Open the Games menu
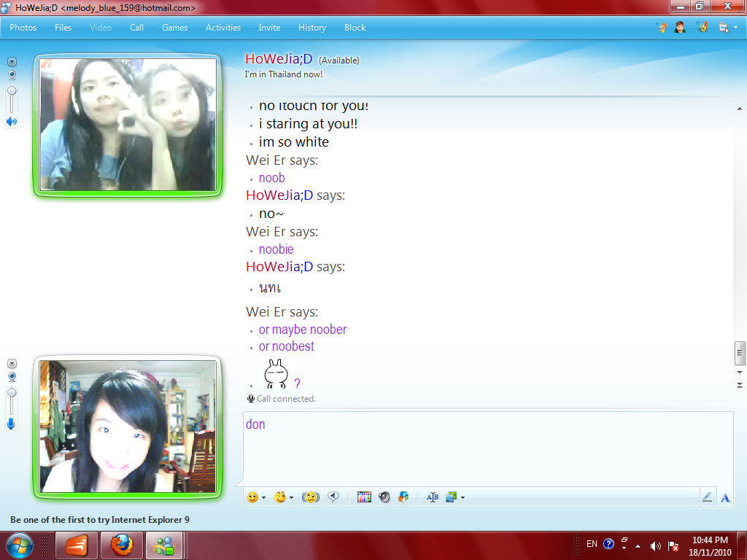747x560 pixels. pyautogui.click(x=175, y=28)
